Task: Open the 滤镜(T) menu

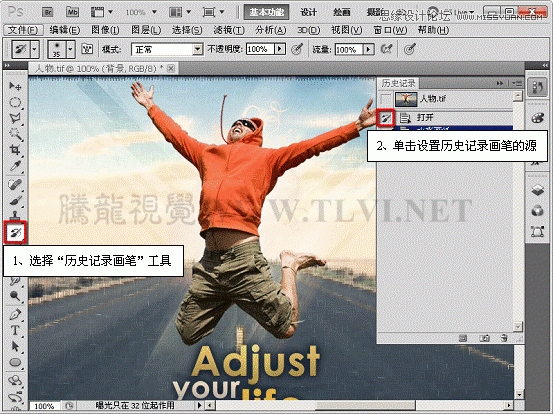Action: click(229, 30)
